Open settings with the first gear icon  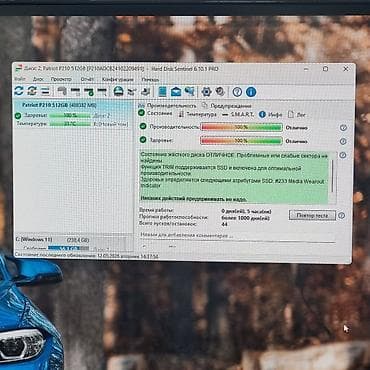point(206,91)
